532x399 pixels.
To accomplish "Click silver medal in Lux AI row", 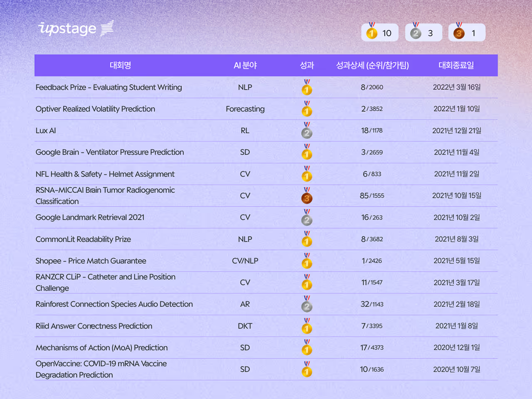I will [307, 130].
